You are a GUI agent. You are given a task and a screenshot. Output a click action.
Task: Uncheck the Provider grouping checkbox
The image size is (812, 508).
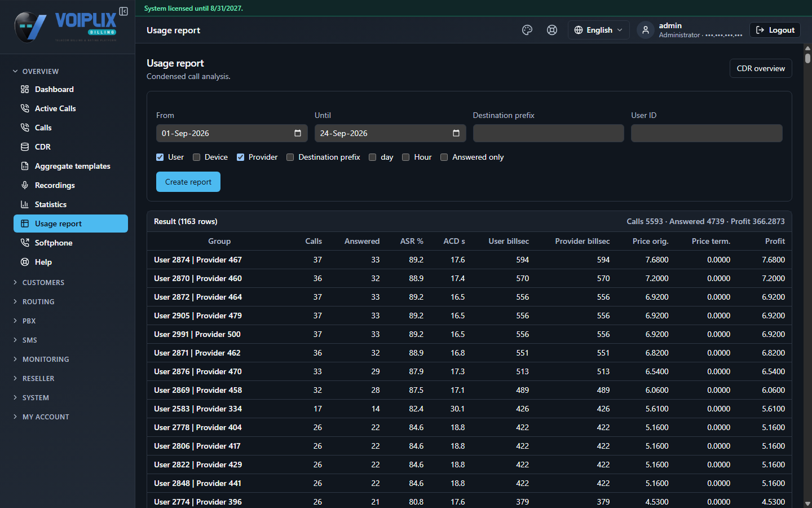[x=241, y=157]
